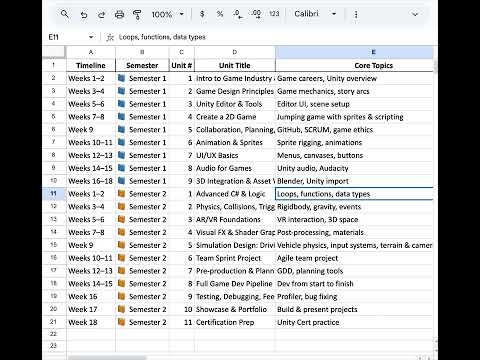Select column E header
Viewport: 480px width, 360px height.
(x=354, y=52)
